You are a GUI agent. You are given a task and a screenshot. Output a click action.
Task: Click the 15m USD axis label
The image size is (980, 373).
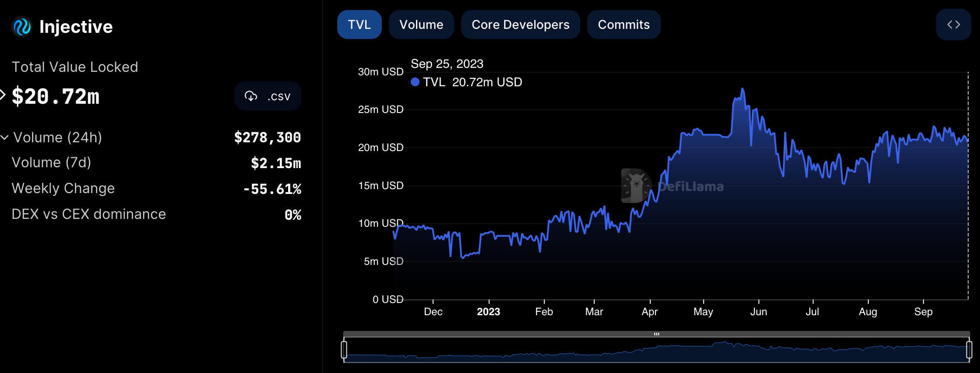point(381,186)
